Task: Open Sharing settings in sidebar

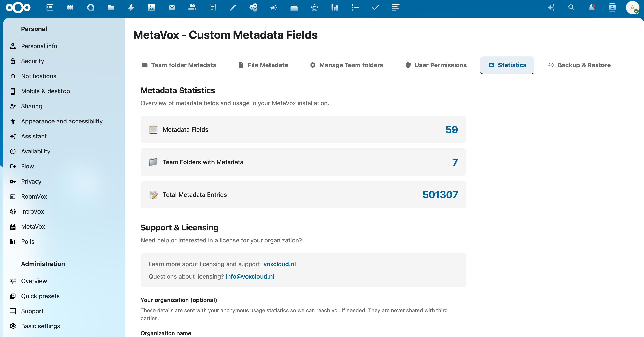Action: point(64,106)
